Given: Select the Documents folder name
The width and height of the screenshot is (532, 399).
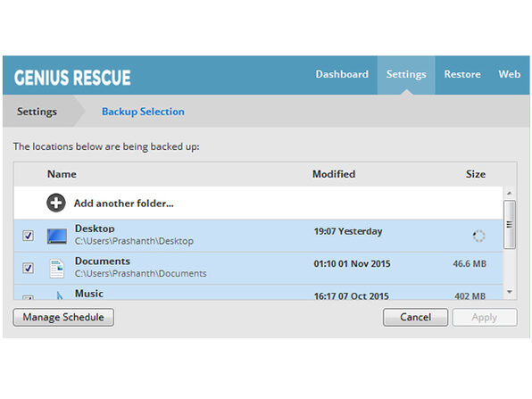Looking at the screenshot, I should click(x=103, y=262).
